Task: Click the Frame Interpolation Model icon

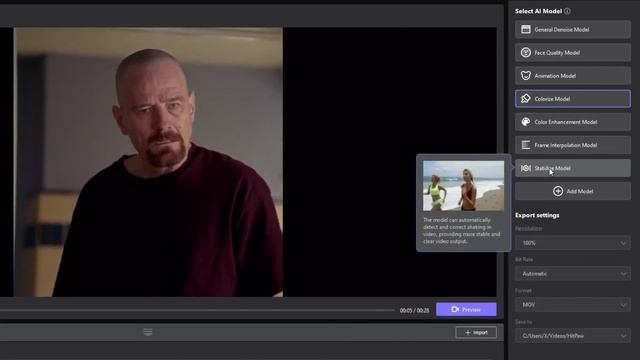Action: (x=526, y=145)
